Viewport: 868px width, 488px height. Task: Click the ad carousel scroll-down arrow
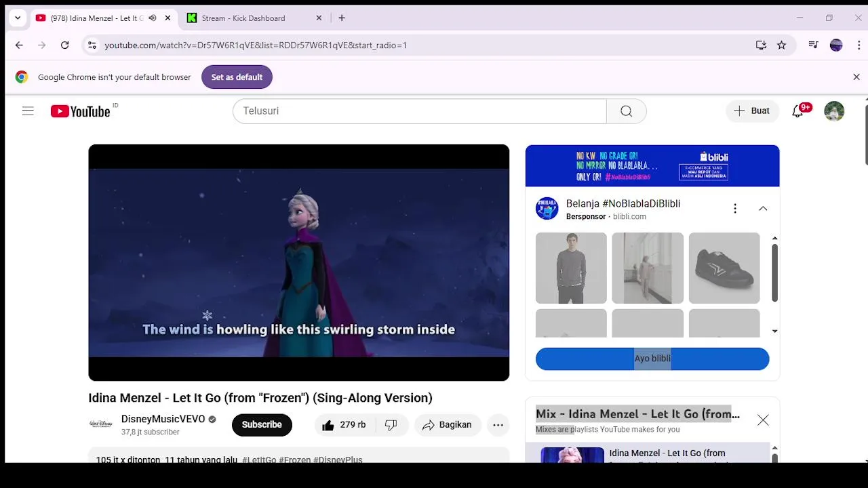(x=774, y=331)
